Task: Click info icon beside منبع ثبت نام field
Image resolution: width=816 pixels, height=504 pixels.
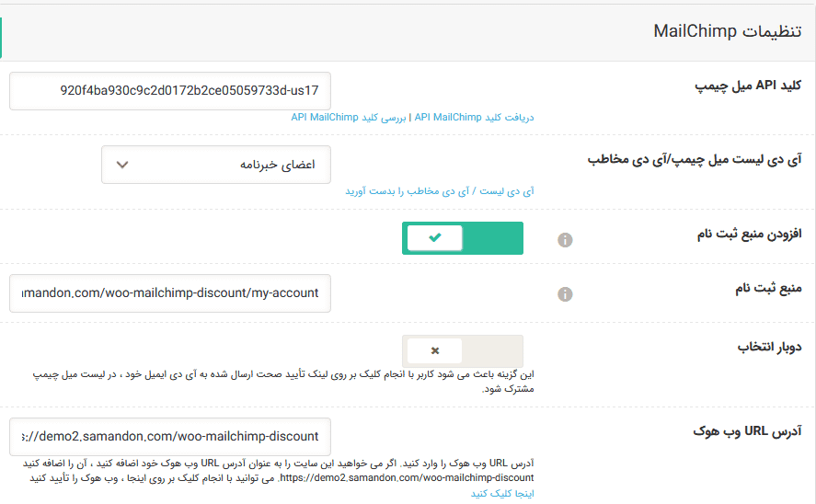Action: (565, 294)
